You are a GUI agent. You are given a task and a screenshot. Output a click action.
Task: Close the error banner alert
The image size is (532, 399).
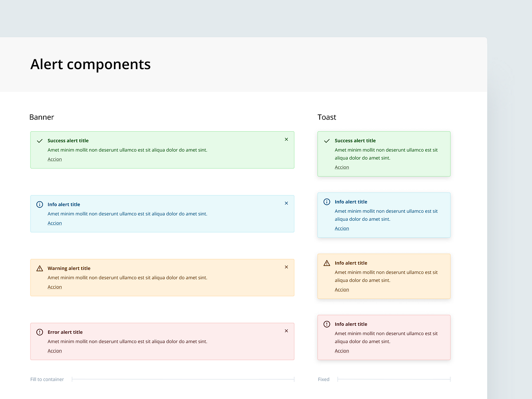click(286, 331)
